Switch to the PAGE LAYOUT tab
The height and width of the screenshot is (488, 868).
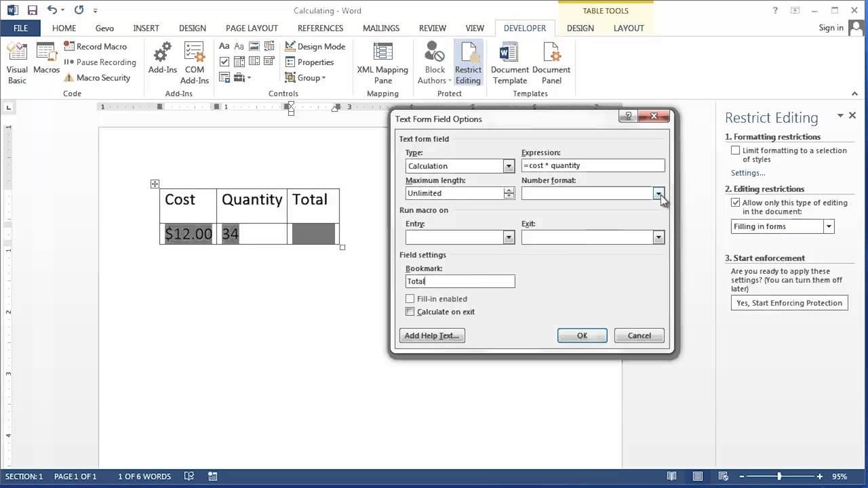point(252,28)
